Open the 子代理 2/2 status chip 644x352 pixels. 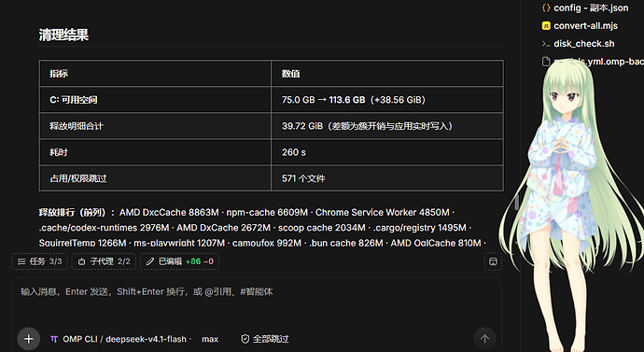pos(104,261)
